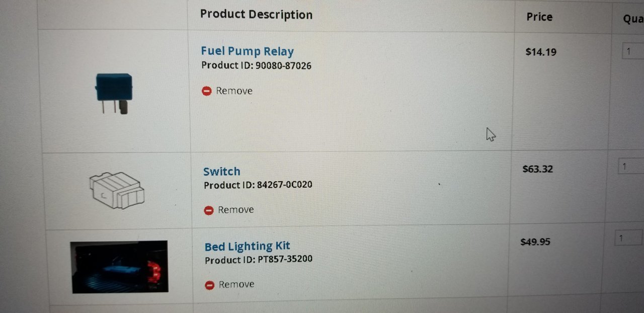Open the Bed Lighting Kit product link
This screenshot has width=644, height=313.
(248, 246)
